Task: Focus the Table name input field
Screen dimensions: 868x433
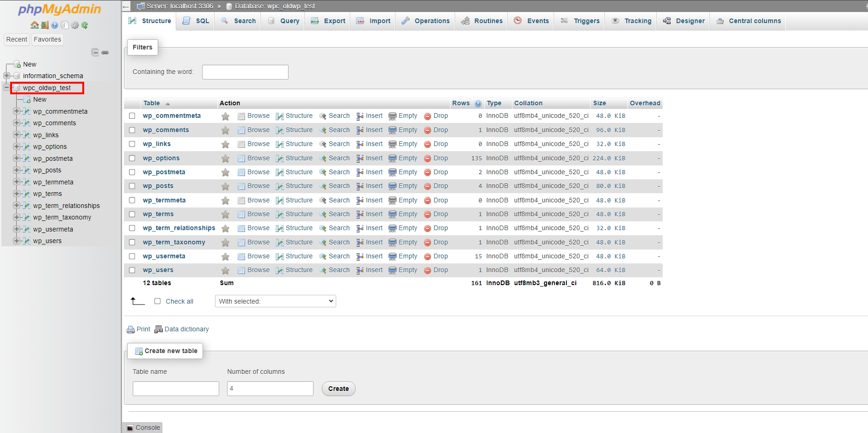Action: click(x=176, y=389)
